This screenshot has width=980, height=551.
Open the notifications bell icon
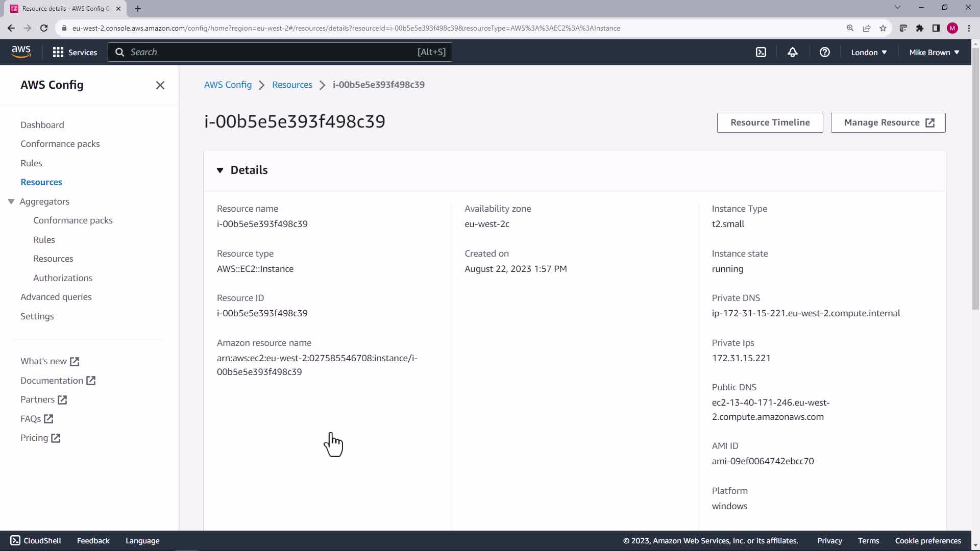(x=792, y=52)
